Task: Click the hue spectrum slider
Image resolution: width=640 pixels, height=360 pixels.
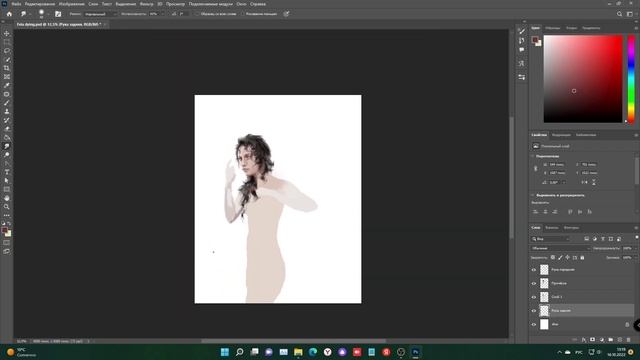Action: click(x=631, y=79)
